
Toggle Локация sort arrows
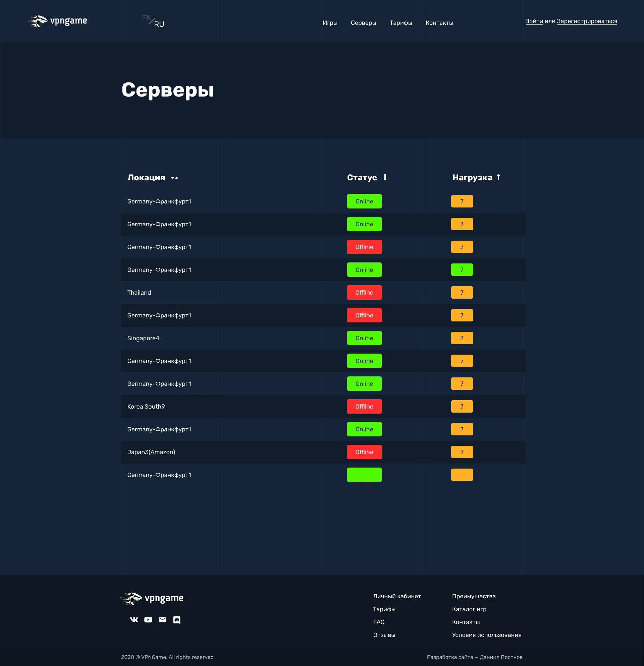pyautogui.click(x=175, y=178)
